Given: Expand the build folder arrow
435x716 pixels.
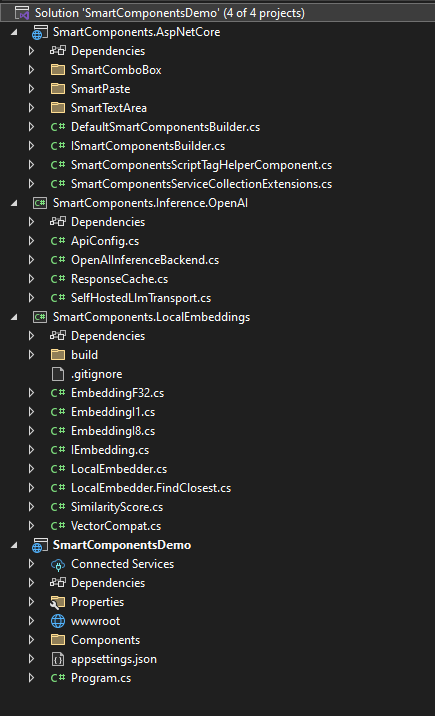Looking at the screenshot, I should 31,355.
